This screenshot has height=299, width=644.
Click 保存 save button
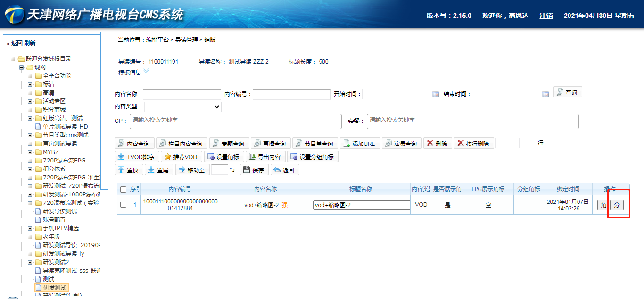coord(254,170)
